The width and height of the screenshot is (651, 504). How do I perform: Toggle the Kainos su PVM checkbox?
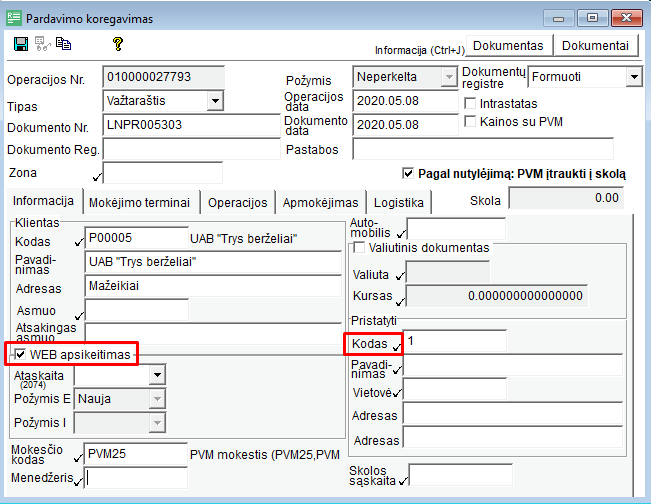tap(472, 122)
